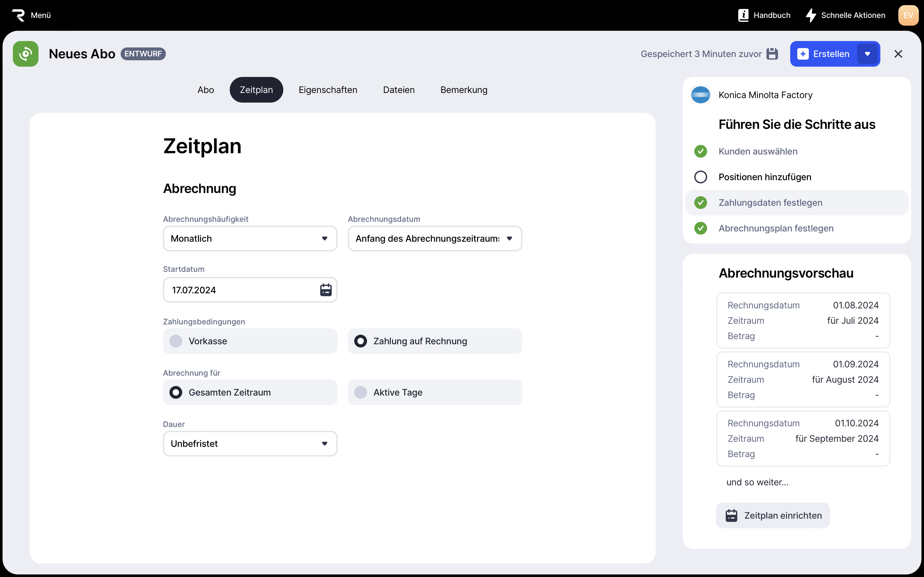Click the floppy disk save icon
The width and height of the screenshot is (924, 577).
772,54
